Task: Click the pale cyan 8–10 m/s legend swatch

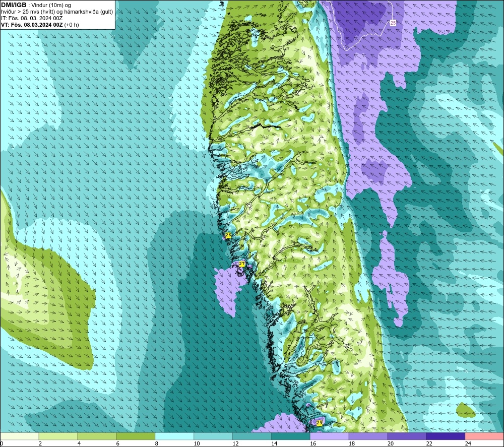Action: (x=174, y=436)
